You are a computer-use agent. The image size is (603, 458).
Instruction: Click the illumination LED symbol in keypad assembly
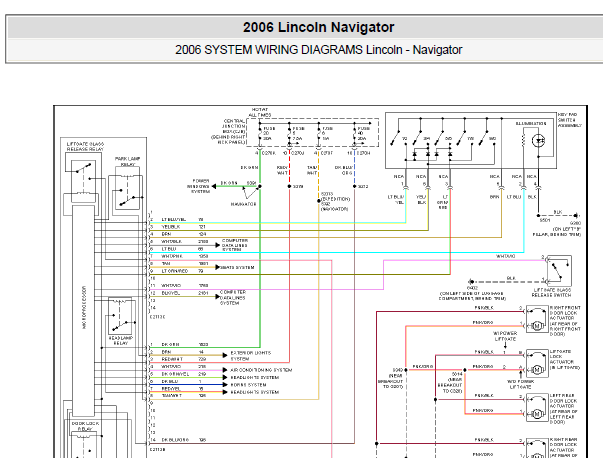538,141
